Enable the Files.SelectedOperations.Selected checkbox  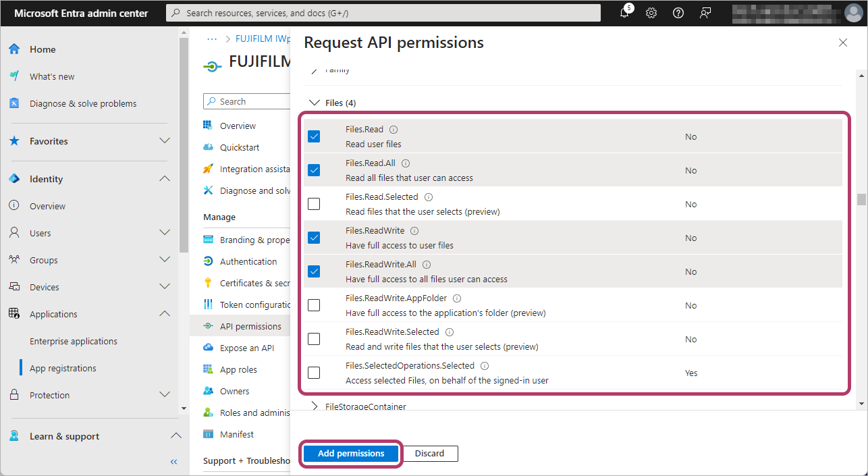point(314,373)
